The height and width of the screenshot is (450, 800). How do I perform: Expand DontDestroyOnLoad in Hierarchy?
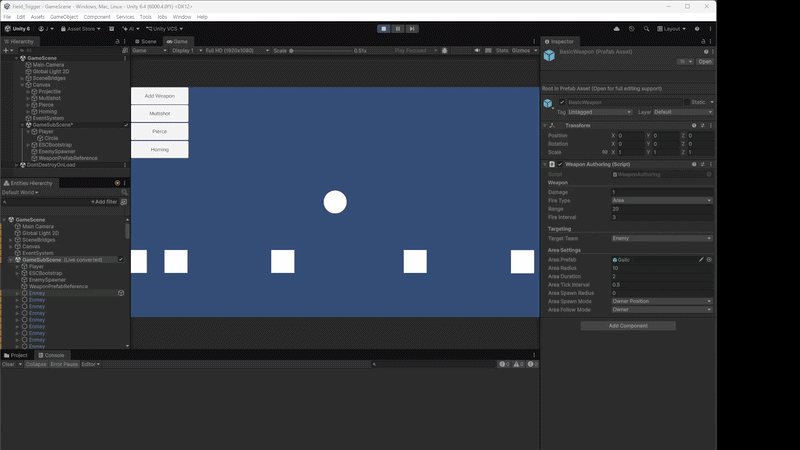click(16, 165)
